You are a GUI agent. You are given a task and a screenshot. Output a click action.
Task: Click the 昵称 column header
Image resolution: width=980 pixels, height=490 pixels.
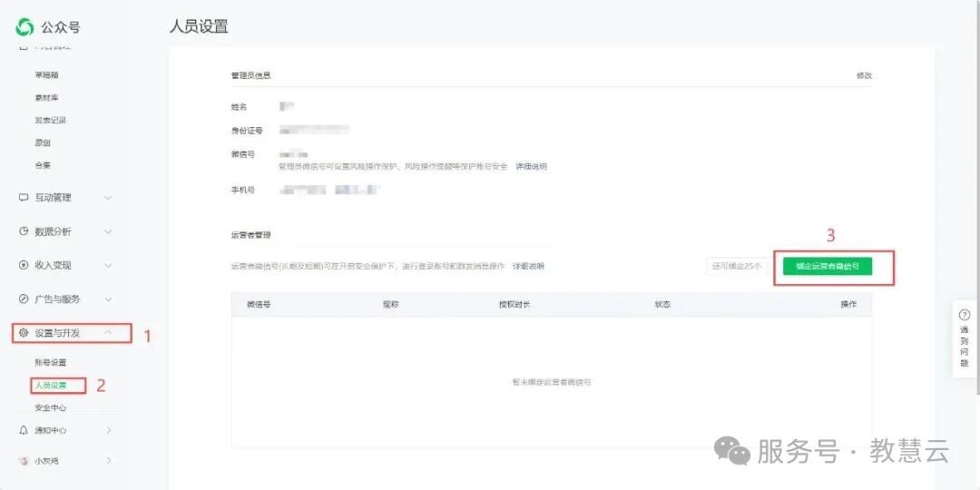point(390,304)
